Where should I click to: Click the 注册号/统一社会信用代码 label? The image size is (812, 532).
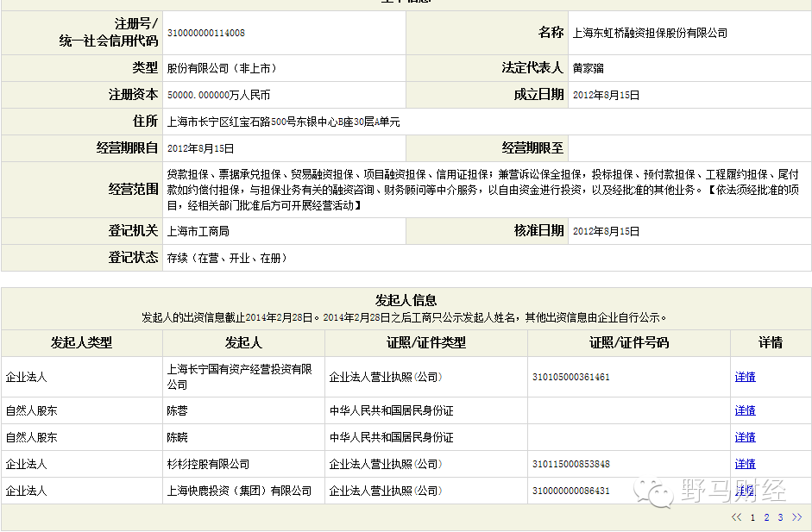[x=108, y=32]
